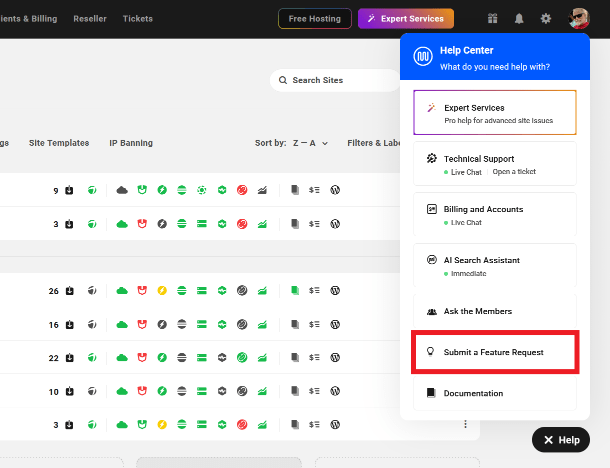Switch to the IP Banning tab
610x468 pixels.
click(x=131, y=143)
